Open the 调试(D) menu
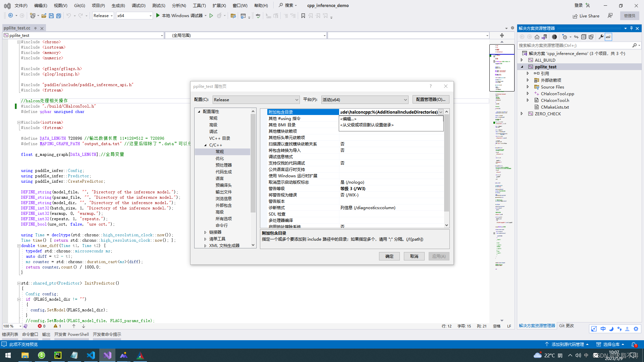The height and width of the screenshot is (362, 644). pos(138,5)
